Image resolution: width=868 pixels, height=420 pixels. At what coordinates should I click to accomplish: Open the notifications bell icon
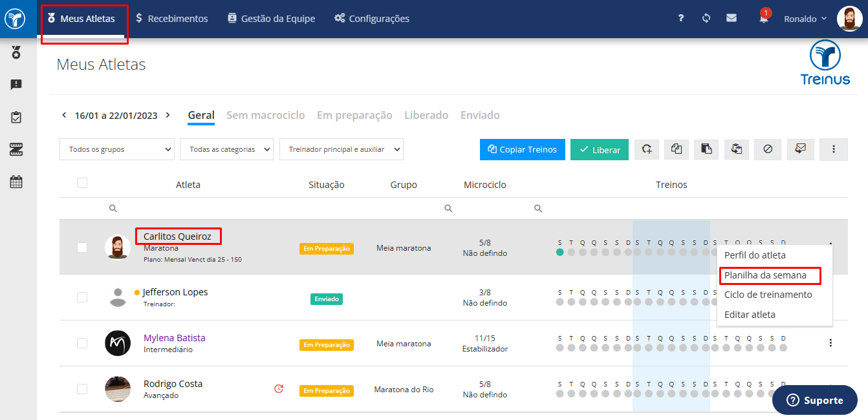pos(764,19)
